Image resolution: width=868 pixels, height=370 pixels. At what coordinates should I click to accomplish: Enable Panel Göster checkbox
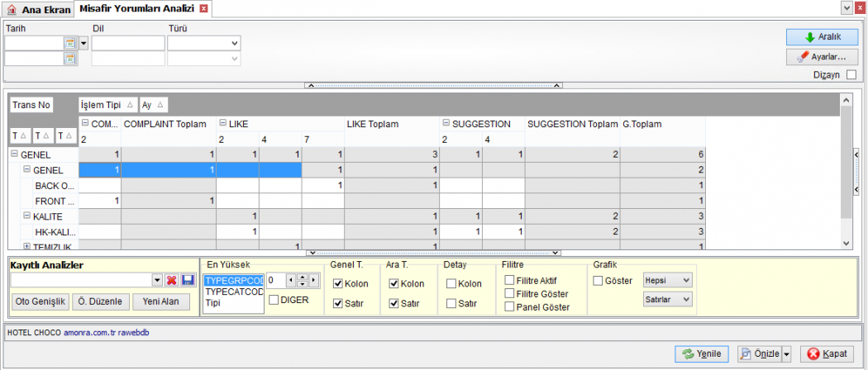tap(509, 307)
